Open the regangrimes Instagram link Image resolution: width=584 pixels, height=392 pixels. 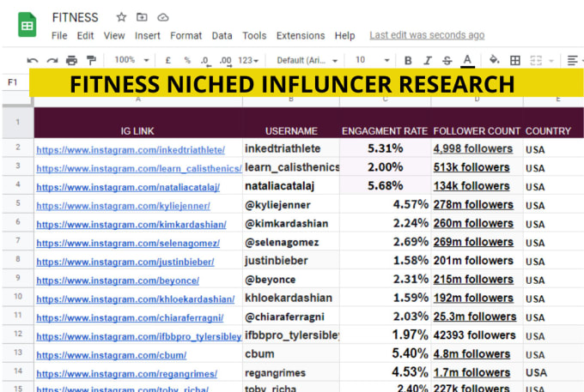tap(126, 374)
